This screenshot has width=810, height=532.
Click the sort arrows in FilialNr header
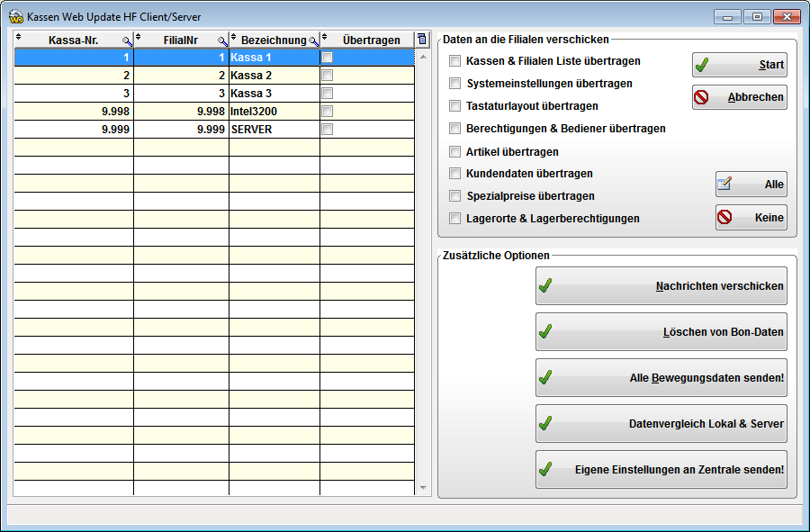(138, 37)
